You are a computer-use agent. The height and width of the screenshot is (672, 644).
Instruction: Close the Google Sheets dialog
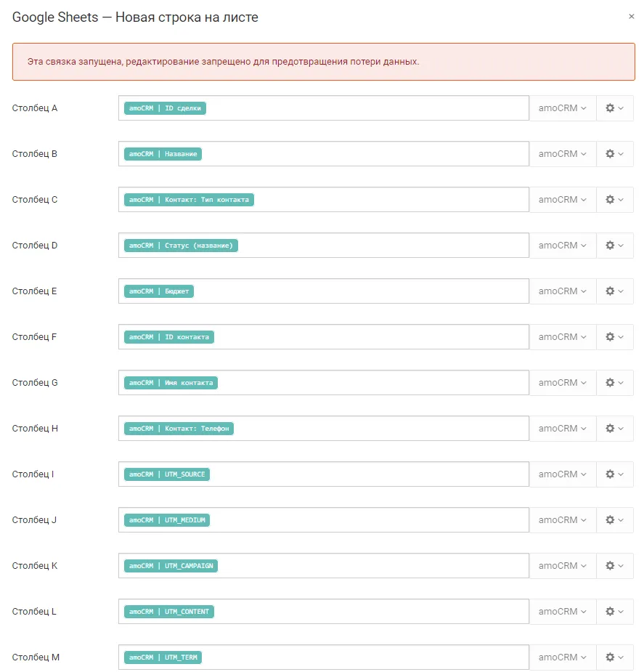(631, 16)
